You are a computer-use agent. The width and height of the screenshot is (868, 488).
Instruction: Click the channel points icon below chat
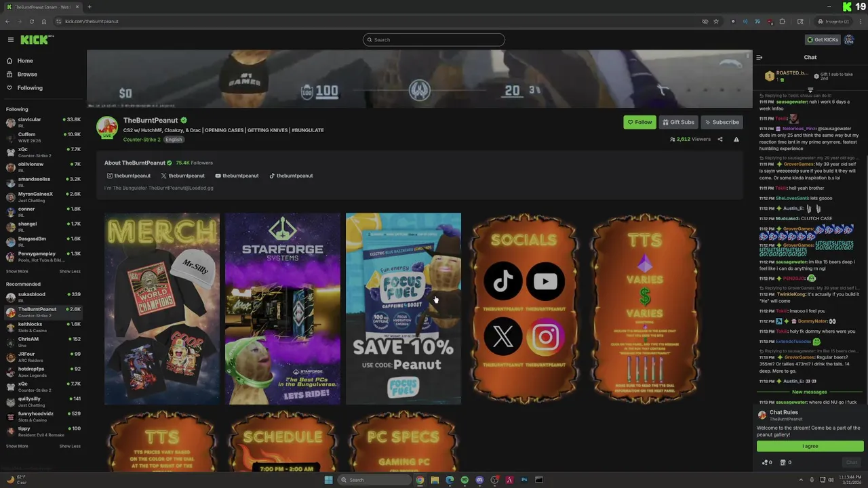768,462
